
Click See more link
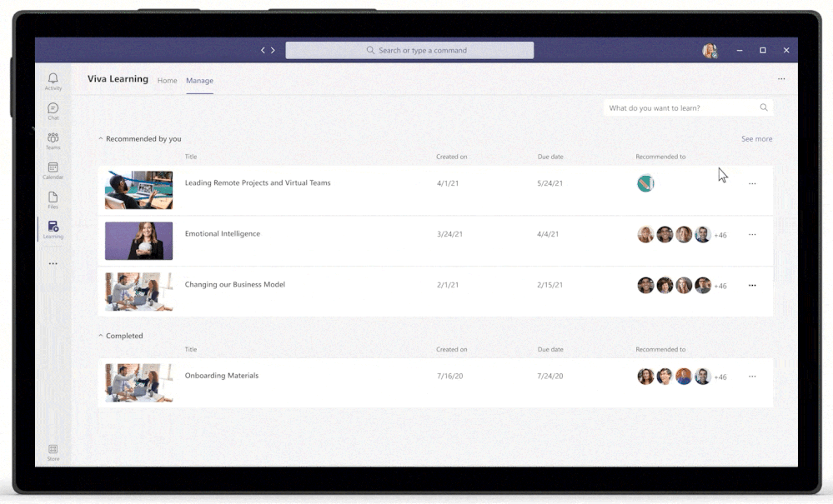[756, 138]
